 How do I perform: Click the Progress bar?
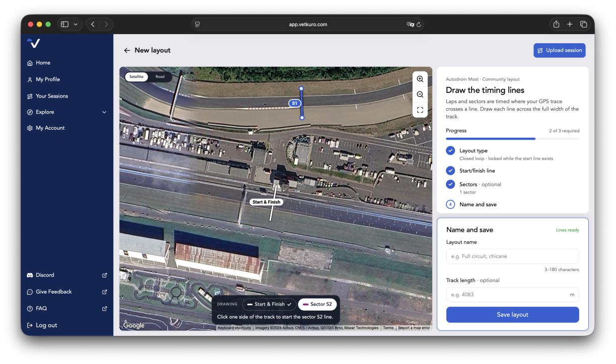[x=512, y=139]
